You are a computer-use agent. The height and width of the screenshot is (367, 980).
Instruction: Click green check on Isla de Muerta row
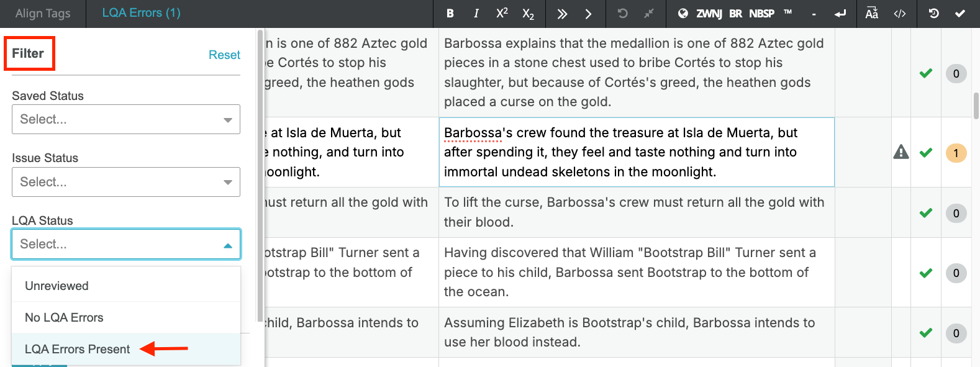click(x=926, y=152)
